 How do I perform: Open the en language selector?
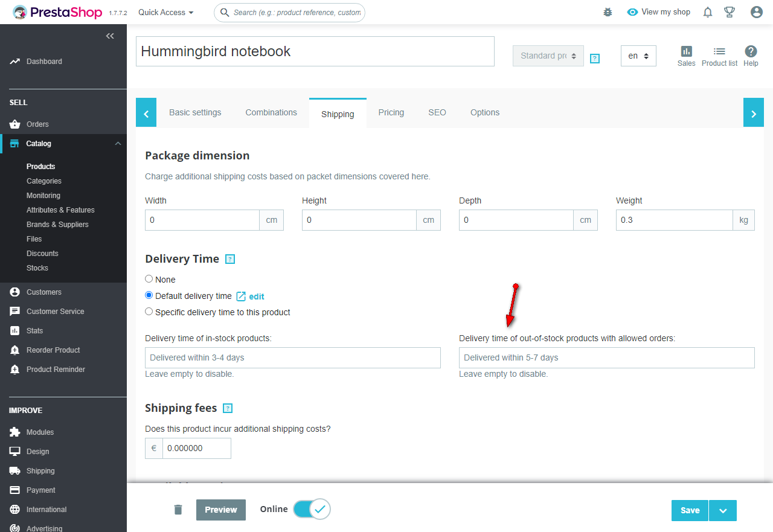(x=638, y=56)
